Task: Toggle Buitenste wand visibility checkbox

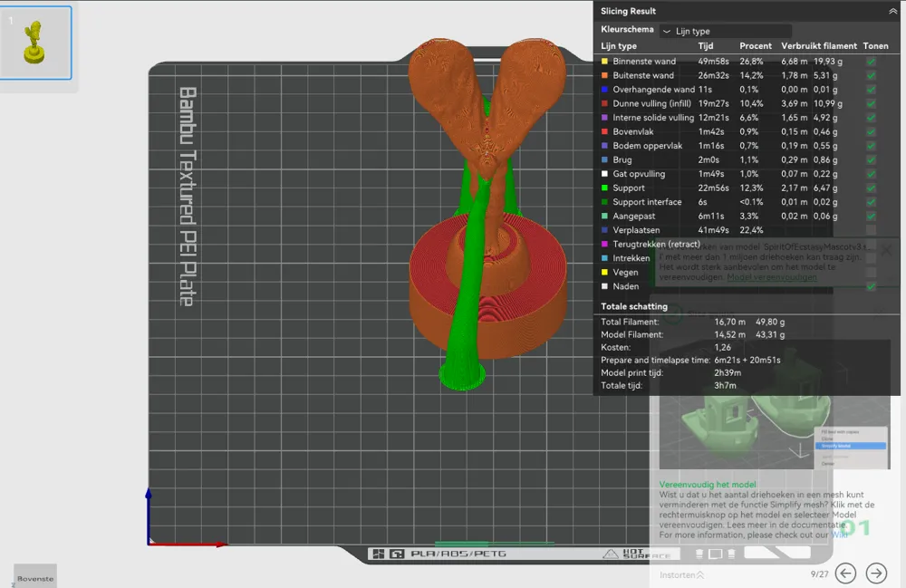Action: (x=871, y=75)
